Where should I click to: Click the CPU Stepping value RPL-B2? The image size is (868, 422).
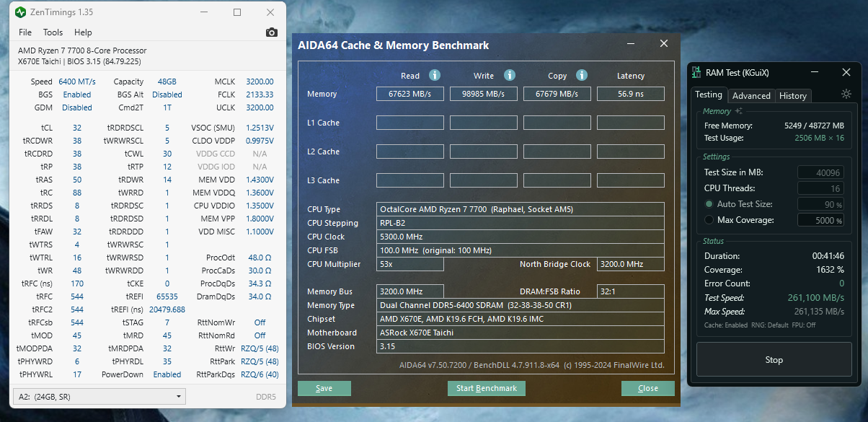521,223
